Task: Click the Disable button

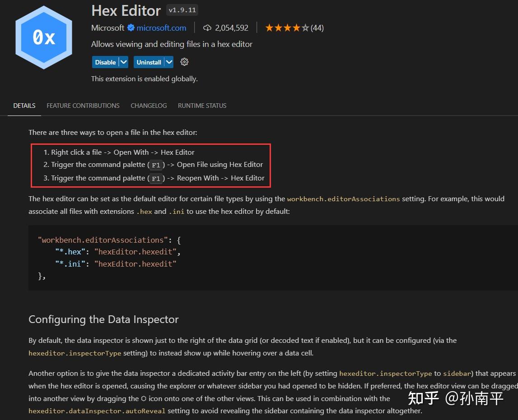Action: click(x=105, y=62)
